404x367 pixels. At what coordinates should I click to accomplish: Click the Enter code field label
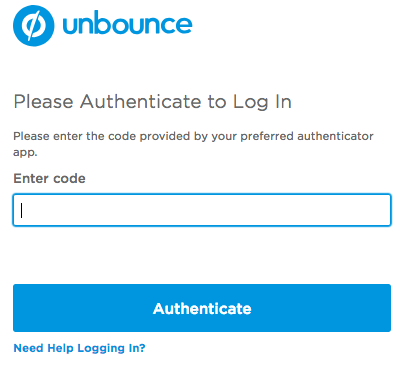click(49, 179)
